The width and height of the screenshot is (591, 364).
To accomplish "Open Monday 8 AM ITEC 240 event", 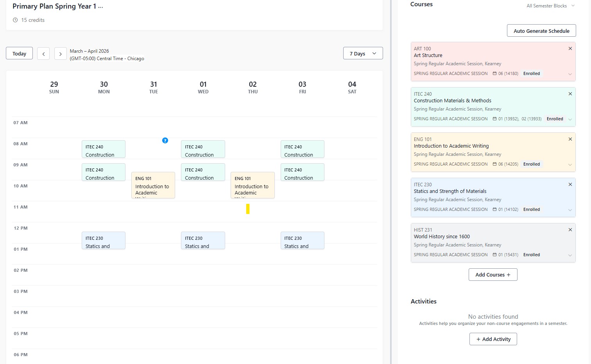I will coord(103,149).
